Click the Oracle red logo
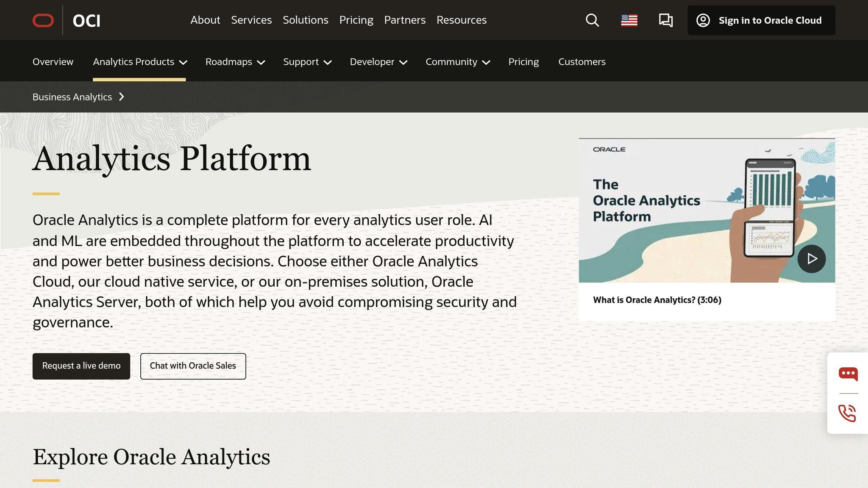This screenshot has height=488, width=868. 43,20
